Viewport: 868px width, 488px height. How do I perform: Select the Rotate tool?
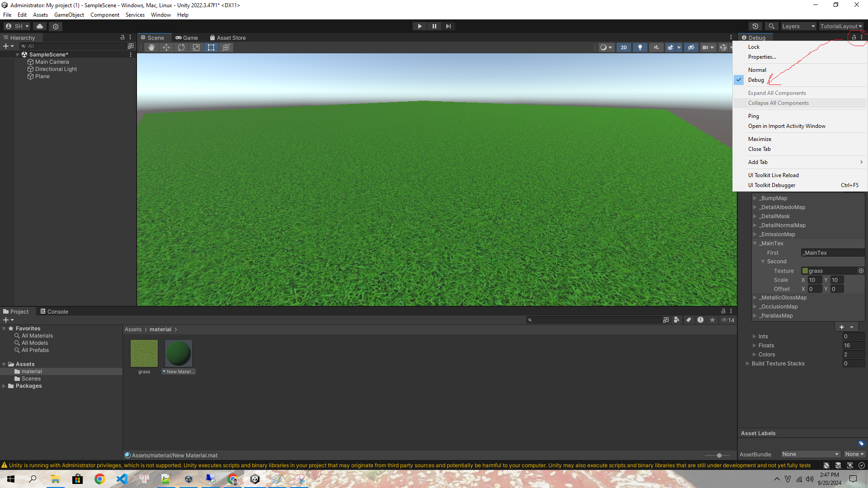click(x=181, y=47)
